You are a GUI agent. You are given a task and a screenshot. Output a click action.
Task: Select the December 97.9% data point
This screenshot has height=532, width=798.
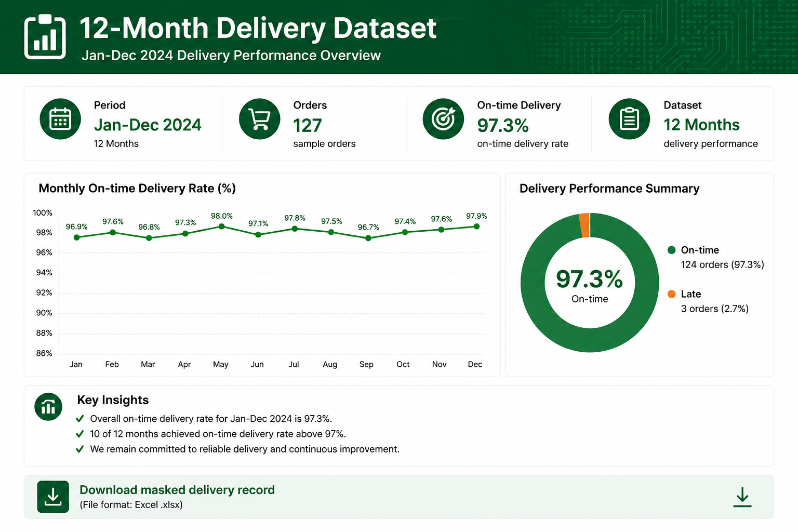coord(476,227)
